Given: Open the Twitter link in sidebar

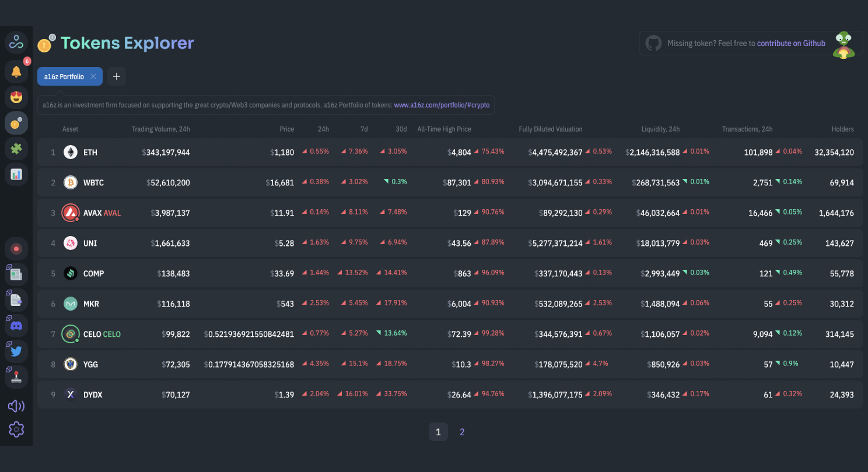Looking at the screenshot, I should click(x=16, y=351).
